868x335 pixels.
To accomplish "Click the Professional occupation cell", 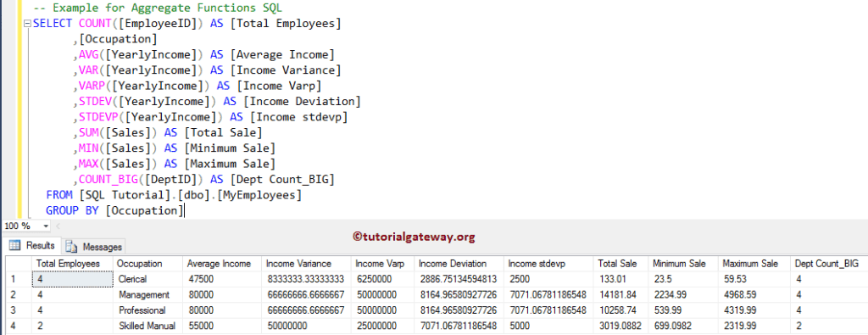I will [x=147, y=310].
